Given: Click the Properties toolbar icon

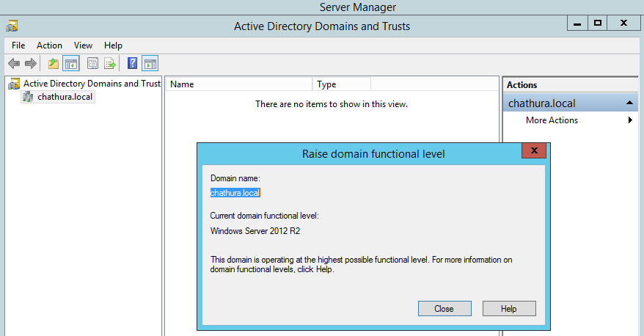Looking at the screenshot, I should (x=93, y=64).
